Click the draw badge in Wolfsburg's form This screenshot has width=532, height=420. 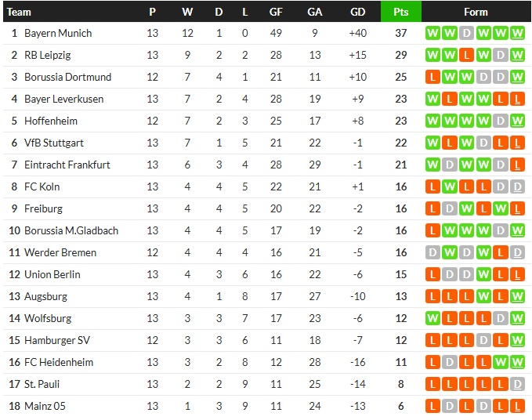(501, 318)
